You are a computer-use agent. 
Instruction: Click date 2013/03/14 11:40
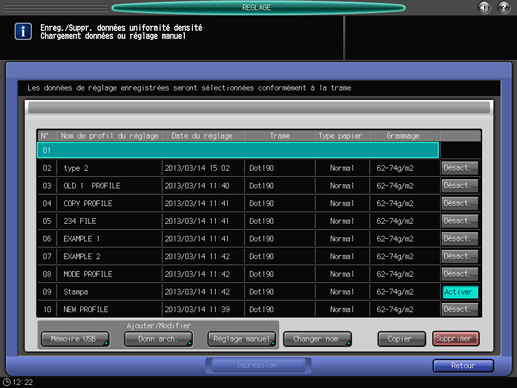(197, 186)
